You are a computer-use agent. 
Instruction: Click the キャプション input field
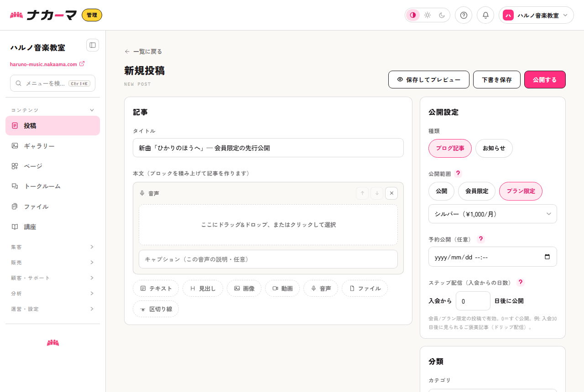click(x=268, y=259)
